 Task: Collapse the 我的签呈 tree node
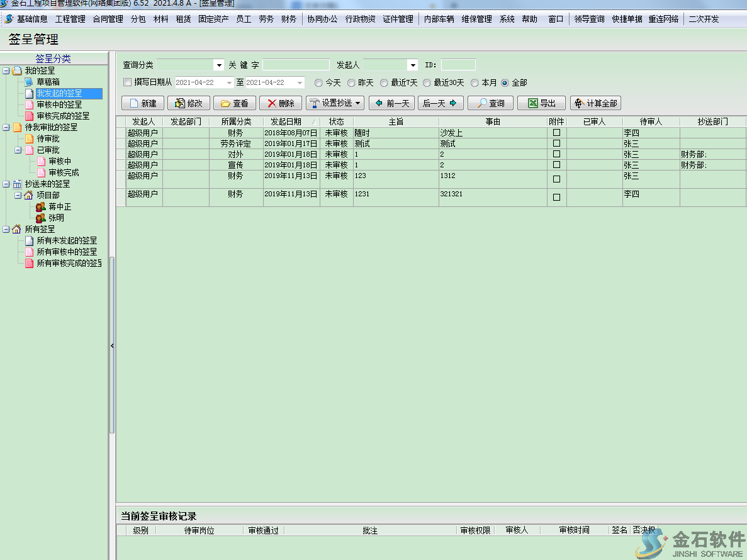(x=6, y=70)
